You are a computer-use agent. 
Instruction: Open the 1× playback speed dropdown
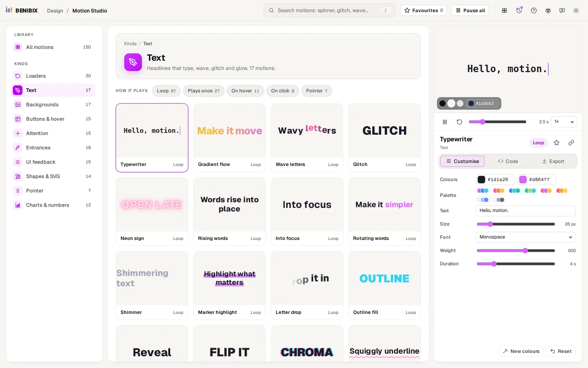point(564,122)
